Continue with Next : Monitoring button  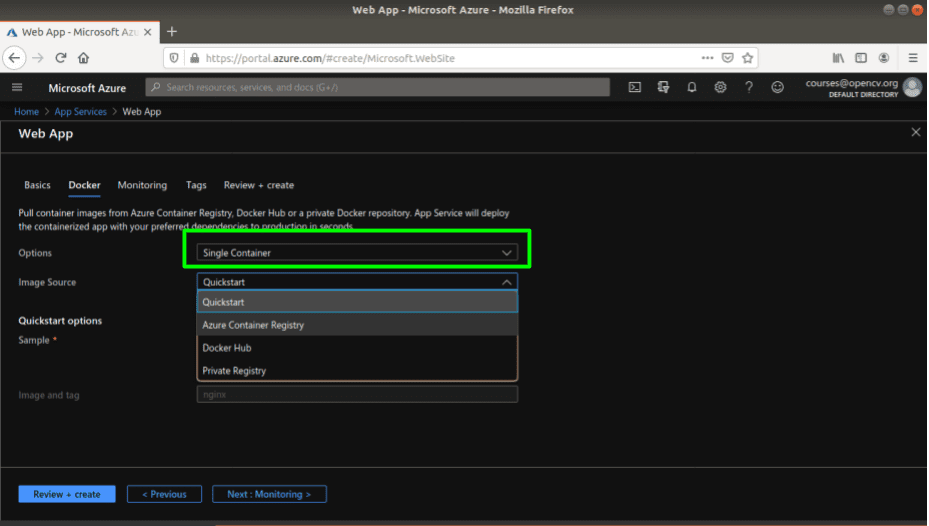coord(269,494)
